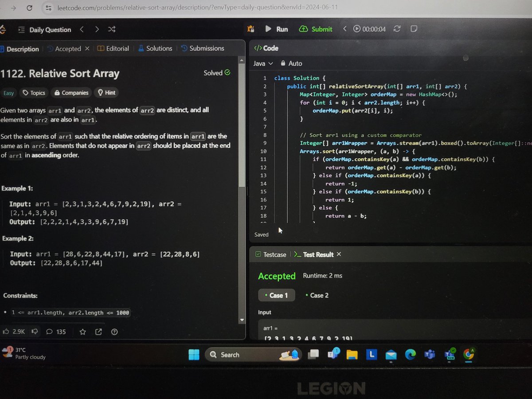Open Task View on the taskbar
The image size is (532, 399).
point(314,354)
